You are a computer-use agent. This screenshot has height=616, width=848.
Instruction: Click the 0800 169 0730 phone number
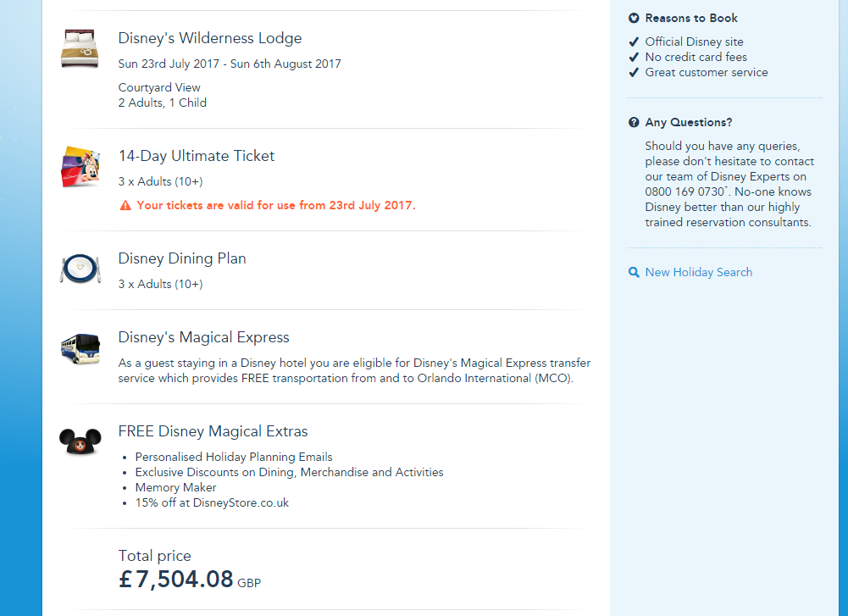coord(684,192)
